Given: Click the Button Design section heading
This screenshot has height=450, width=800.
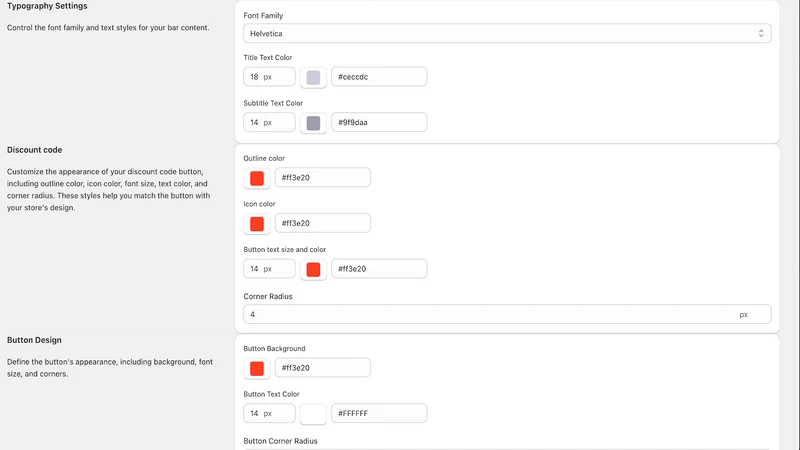Looking at the screenshot, I should [x=34, y=340].
